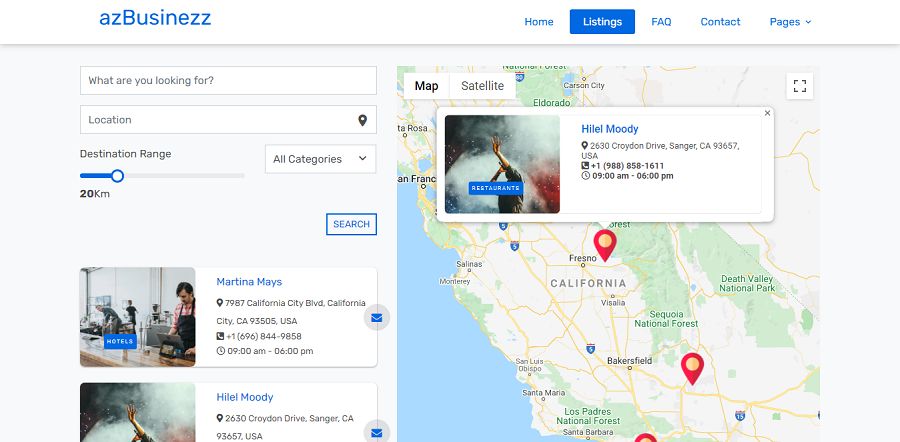This screenshot has width=900, height=442.
Task: Open the All Categories dropdown
Action: click(x=320, y=159)
